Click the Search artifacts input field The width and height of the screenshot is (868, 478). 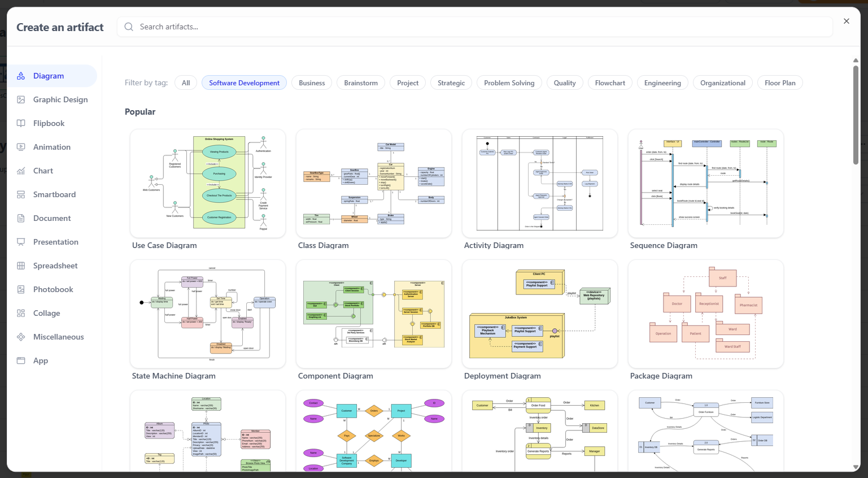point(475,27)
